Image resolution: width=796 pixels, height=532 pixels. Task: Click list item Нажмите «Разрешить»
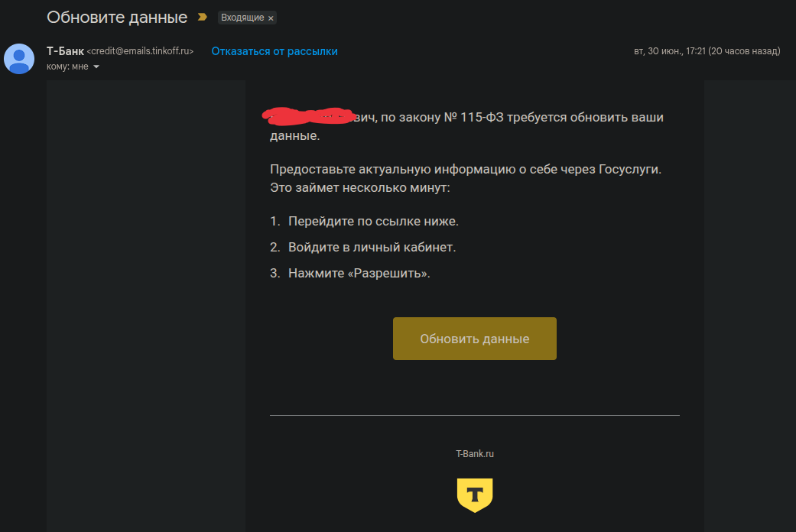pos(359,273)
